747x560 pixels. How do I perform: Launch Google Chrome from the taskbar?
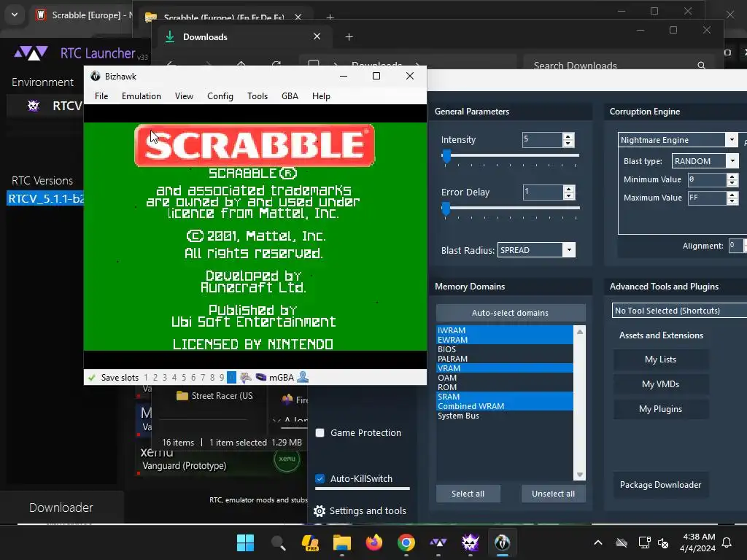406,542
